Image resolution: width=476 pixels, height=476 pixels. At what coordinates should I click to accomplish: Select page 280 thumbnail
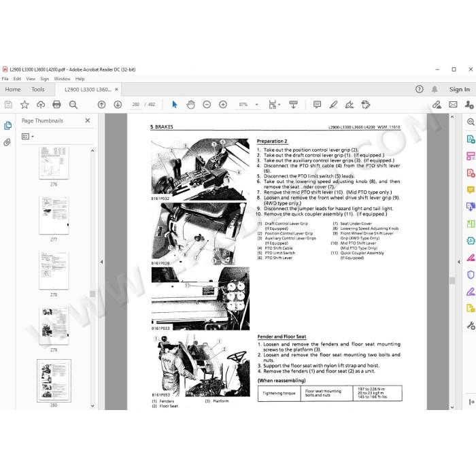tap(54, 381)
